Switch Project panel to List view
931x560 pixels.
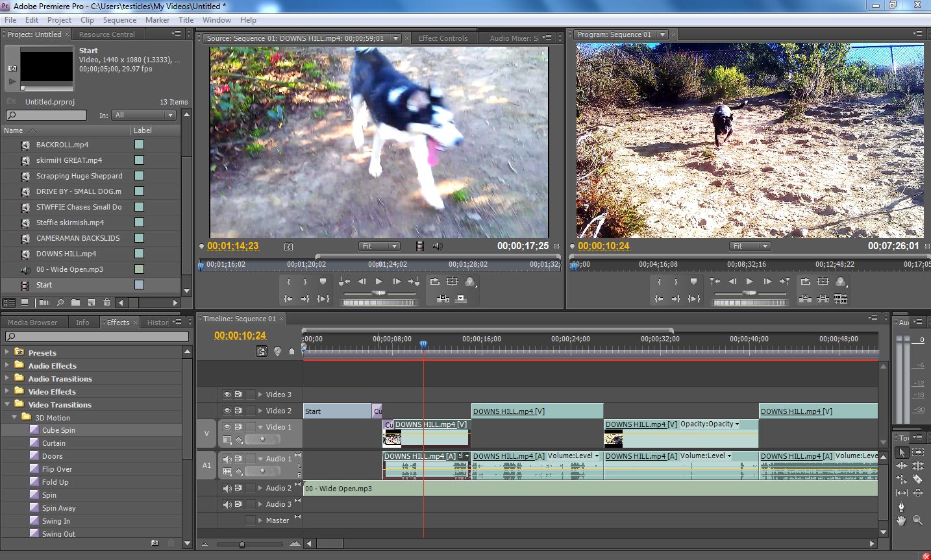(x=10, y=302)
